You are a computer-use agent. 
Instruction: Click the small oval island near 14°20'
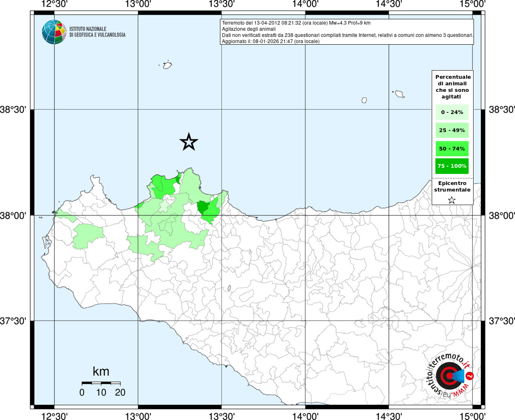pos(364,100)
